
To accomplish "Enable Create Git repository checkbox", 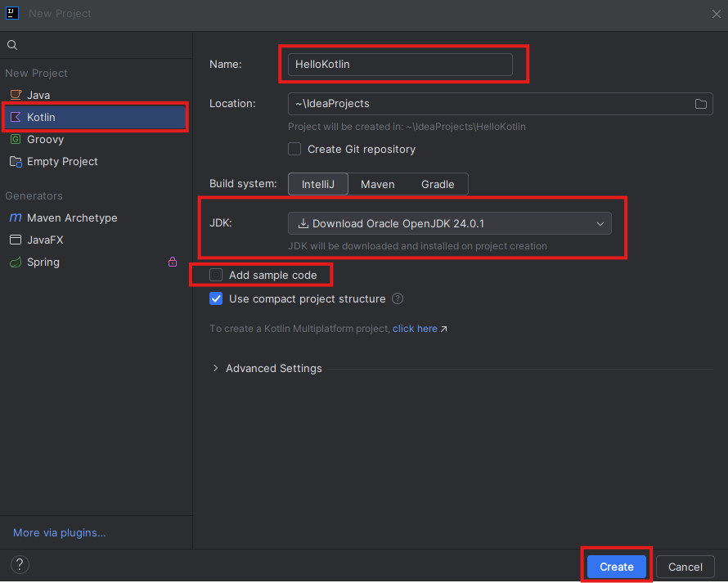I will (x=294, y=149).
